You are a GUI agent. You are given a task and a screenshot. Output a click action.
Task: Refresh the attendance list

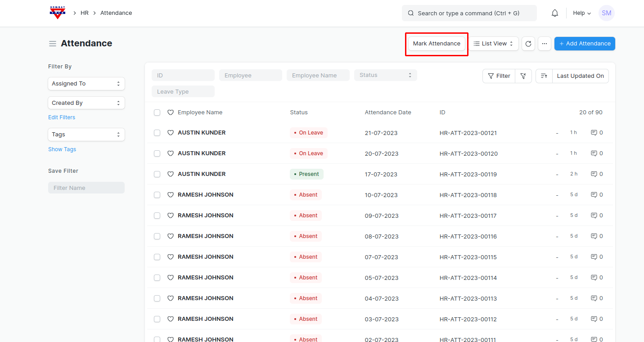(528, 44)
